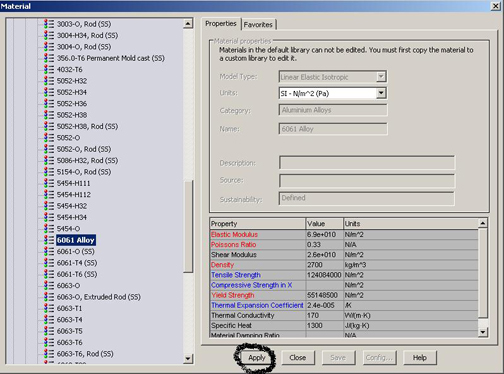Select the 5052-H38 material row
This screenshot has width=504, height=374.
tap(72, 115)
